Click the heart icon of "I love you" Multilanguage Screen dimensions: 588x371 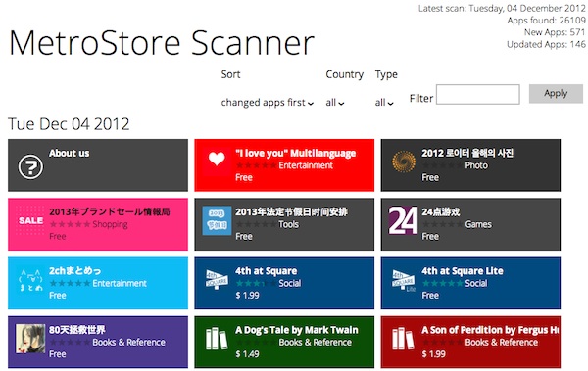point(217,159)
